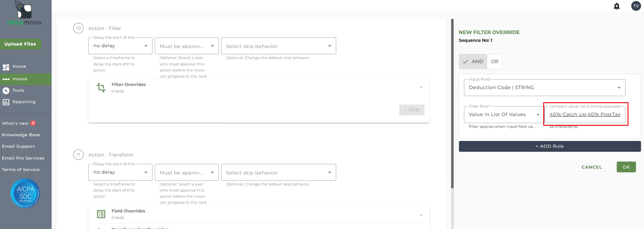The height and width of the screenshot is (229, 644).
Task: Click the Home dashboard icon
Action: point(6,67)
